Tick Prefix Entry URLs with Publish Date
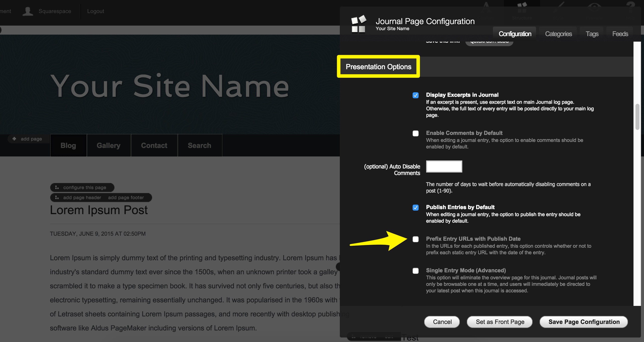Viewport: 644px width, 342px height. coord(415,239)
